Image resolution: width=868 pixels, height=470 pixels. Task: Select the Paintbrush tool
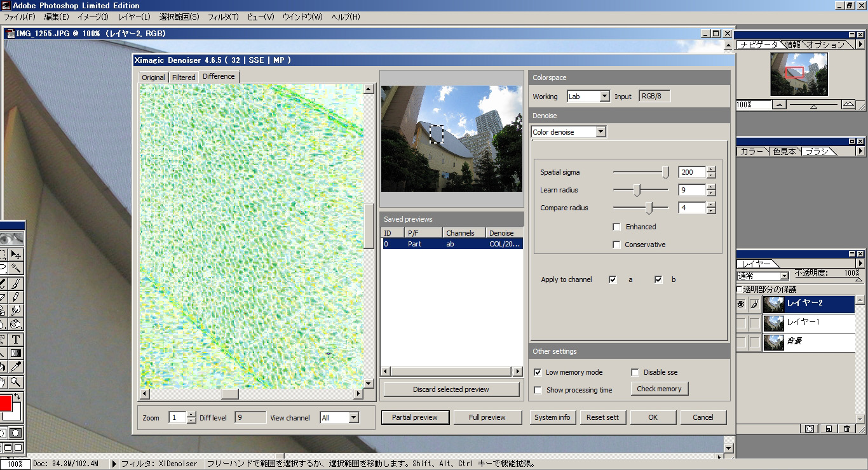coord(16,283)
